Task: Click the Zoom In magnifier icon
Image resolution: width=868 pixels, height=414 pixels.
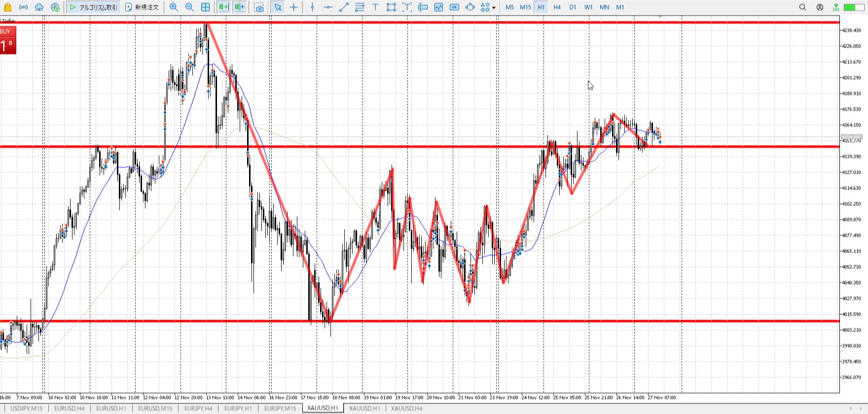Action: [x=174, y=7]
